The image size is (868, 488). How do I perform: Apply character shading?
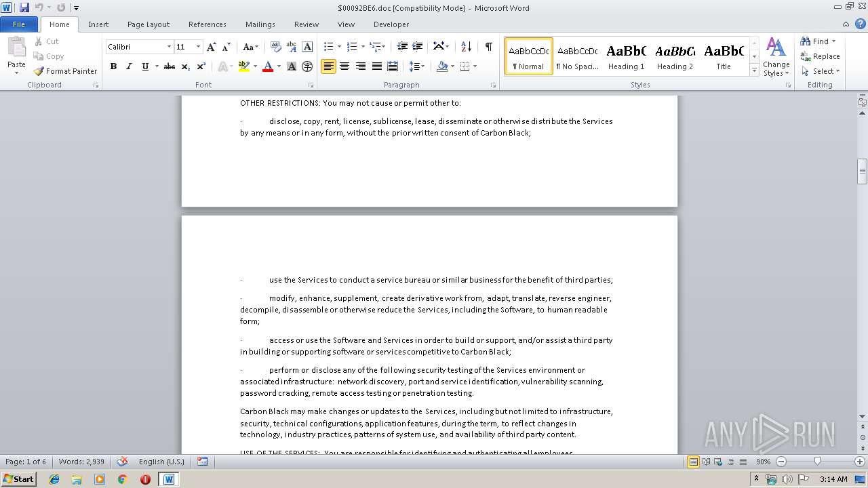292,66
